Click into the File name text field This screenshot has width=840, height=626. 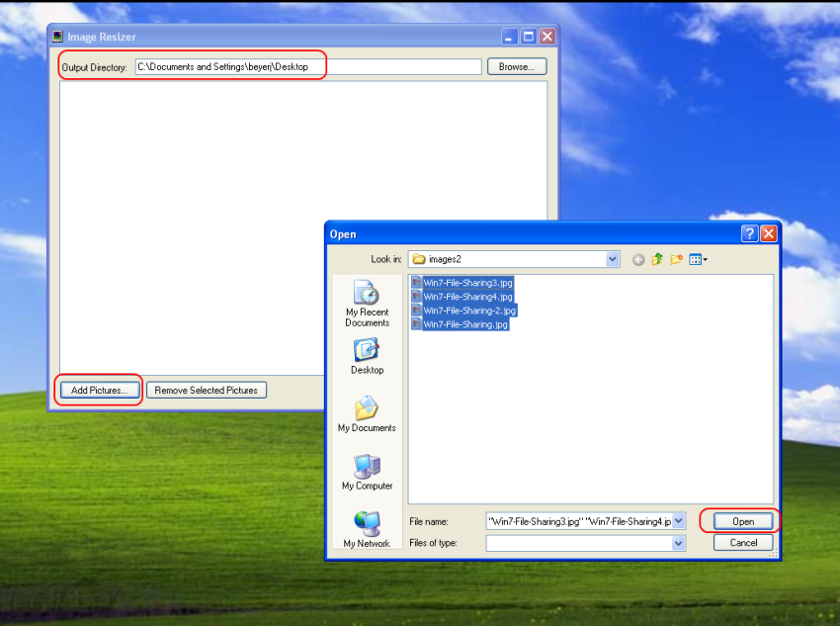(579, 521)
